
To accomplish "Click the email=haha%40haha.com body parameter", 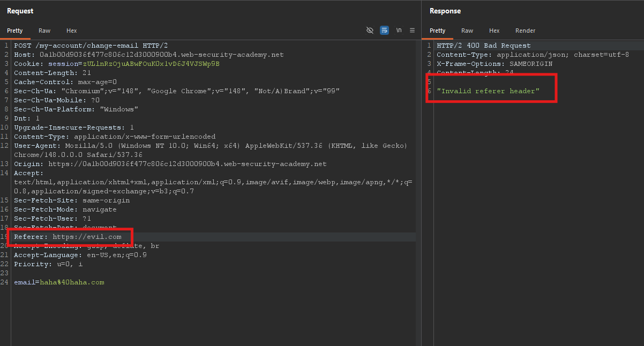I will (x=59, y=282).
